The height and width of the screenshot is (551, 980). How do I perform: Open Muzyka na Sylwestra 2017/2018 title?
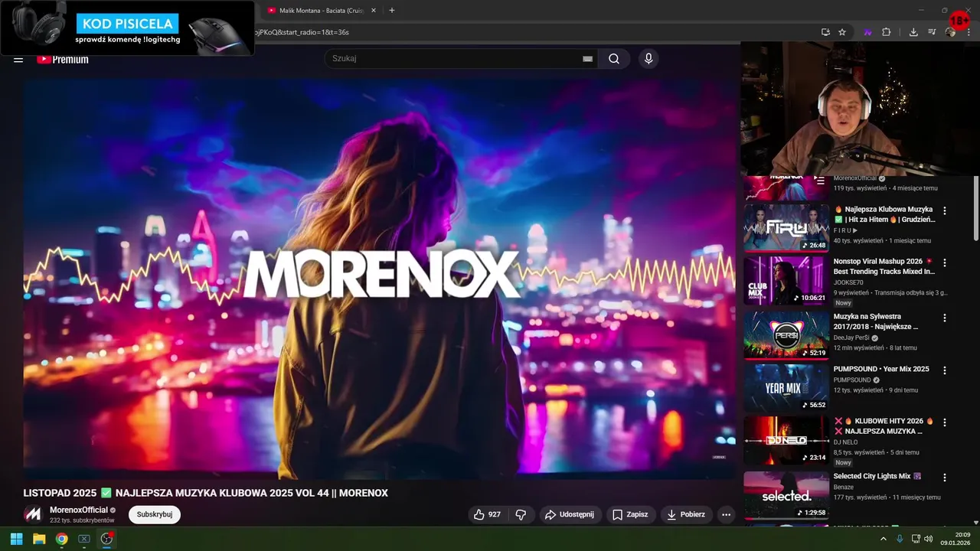[876, 321]
